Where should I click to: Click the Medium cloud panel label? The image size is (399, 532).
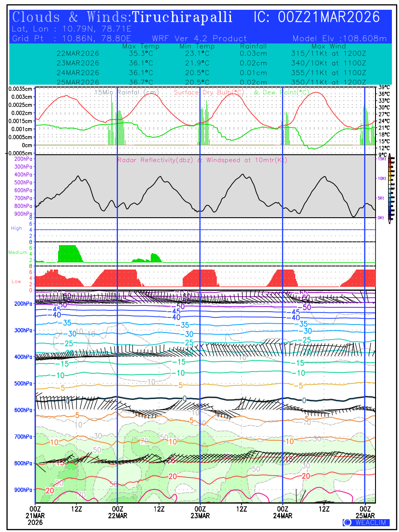[18, 253]
